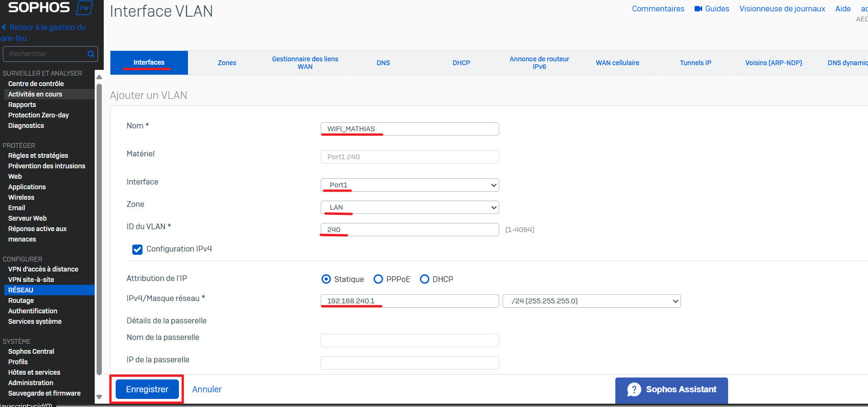The width and height of the screenshot is (868, 407).
Task: Toggle the Configuration IPv4 checkbox
Action: click(x=137, y=250)
